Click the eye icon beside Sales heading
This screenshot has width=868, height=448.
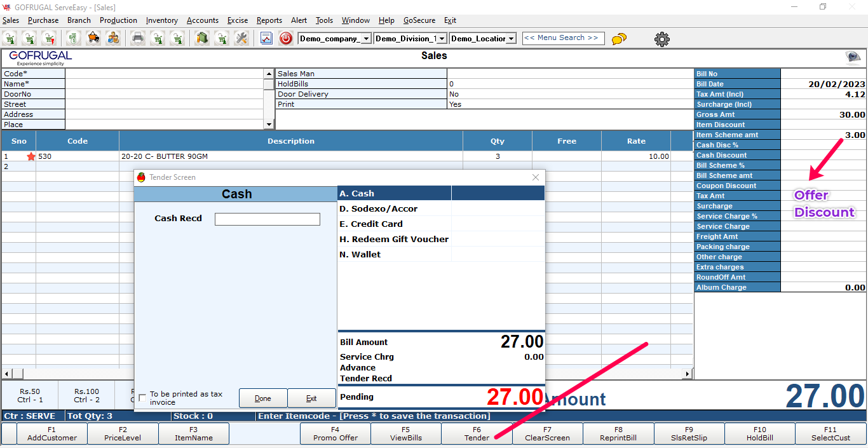click(853, 58)
